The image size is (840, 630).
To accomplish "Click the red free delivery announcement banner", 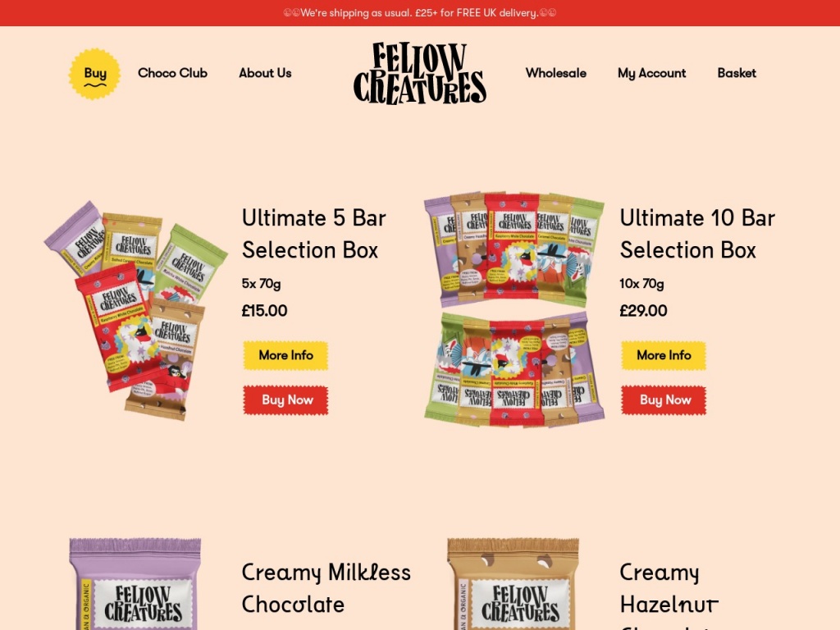I will (x=420, y=13).
